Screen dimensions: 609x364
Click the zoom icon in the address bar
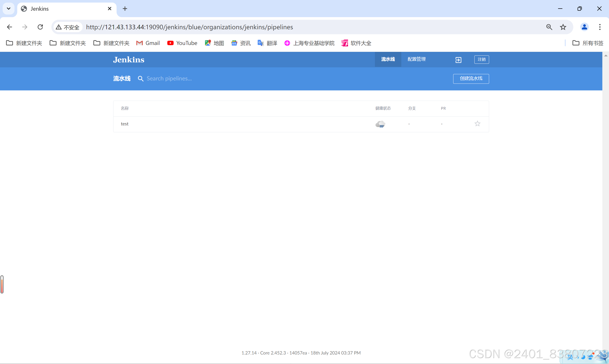pyautogui.click(x=549, y=27)
